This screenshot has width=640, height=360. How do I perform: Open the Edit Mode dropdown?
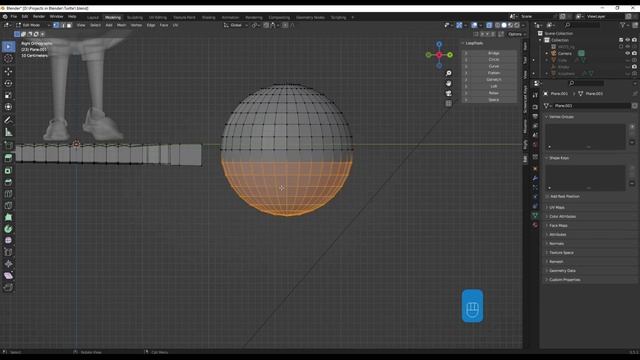pyautogui.click(x=33, y=25)
